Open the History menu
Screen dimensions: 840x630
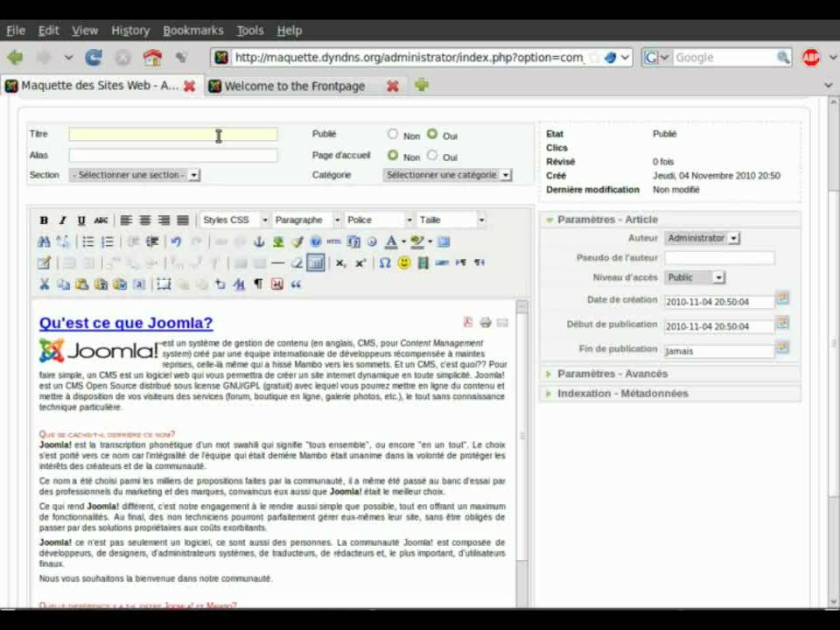130,31
